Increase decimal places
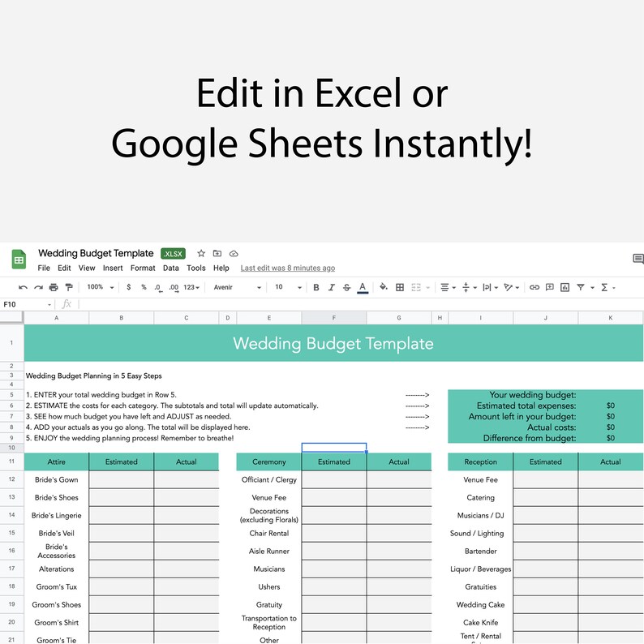The width and height of the screenshot is (644, 644). click(x=174, y=287)
